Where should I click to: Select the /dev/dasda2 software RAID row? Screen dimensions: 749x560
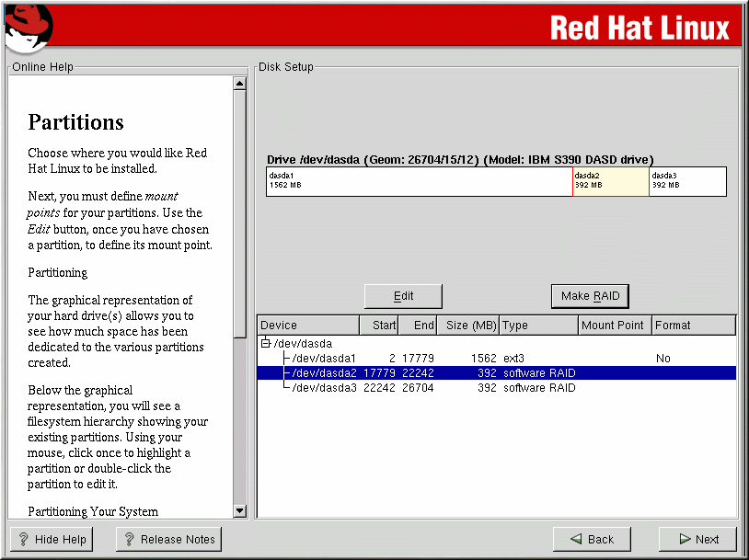tap(324, 372)
